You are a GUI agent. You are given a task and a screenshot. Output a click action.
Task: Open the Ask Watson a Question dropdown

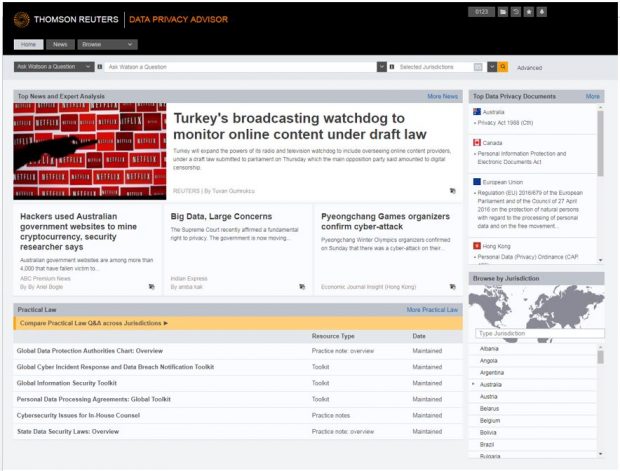click(x=54, y=67)
